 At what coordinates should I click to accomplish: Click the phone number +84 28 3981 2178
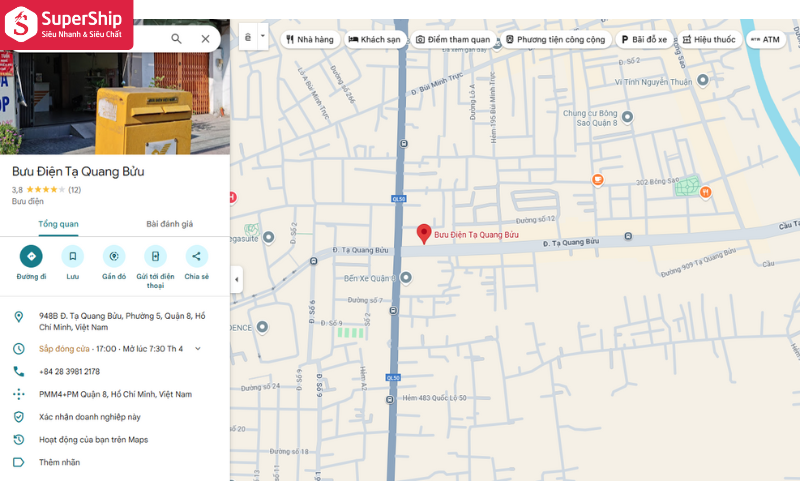pyautogui.click(x=69, y=371)
